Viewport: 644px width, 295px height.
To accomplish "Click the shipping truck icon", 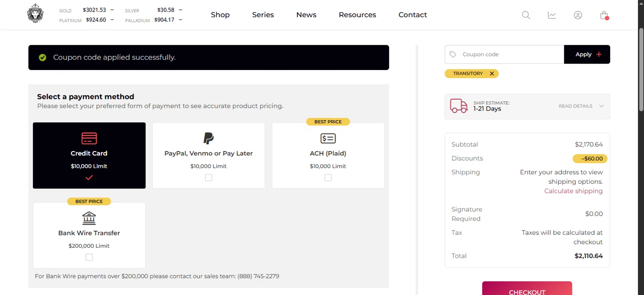I will point(459,106).
